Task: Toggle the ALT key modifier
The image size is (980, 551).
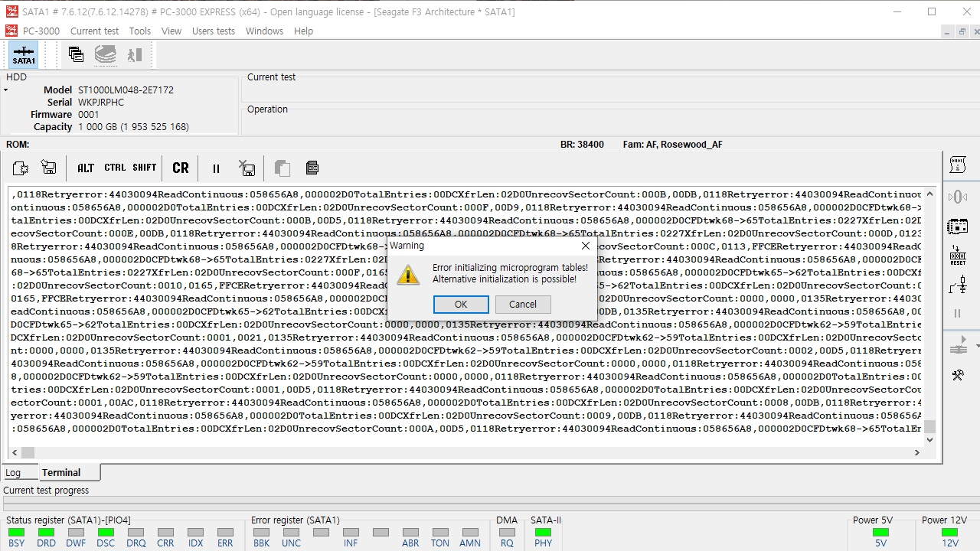Action: (86, 168)
